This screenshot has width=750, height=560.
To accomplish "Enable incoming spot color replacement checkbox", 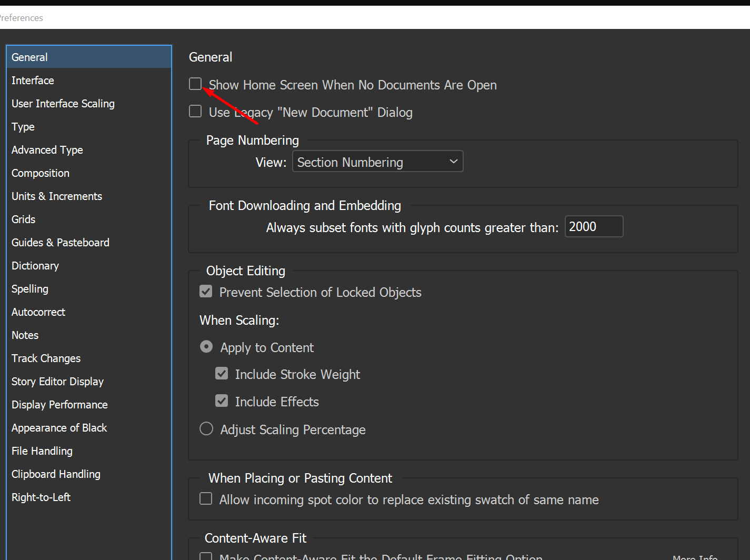I will click(x=206, y=499).
